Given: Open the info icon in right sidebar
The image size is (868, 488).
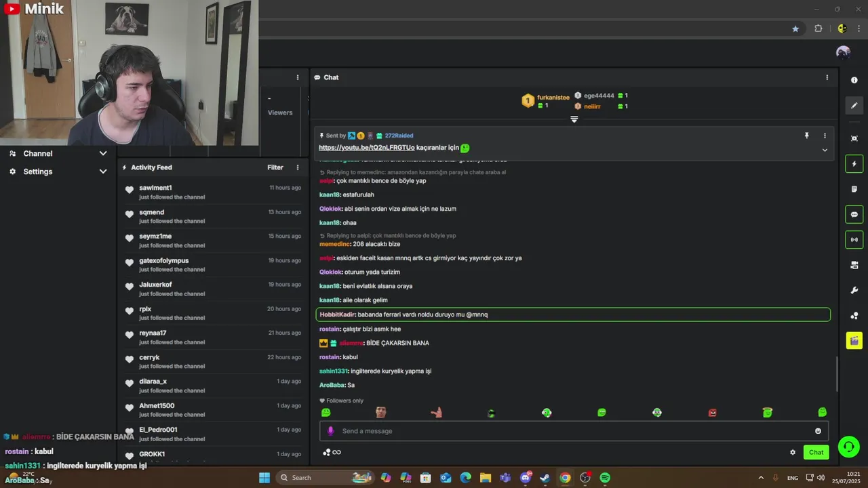Looking at the screenshot, I should coord(854,80).
